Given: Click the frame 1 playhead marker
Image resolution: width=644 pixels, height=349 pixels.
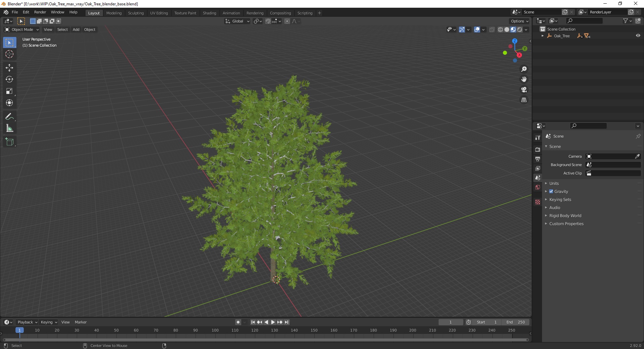Looking at the screenshot, I should tap(19, 330).
